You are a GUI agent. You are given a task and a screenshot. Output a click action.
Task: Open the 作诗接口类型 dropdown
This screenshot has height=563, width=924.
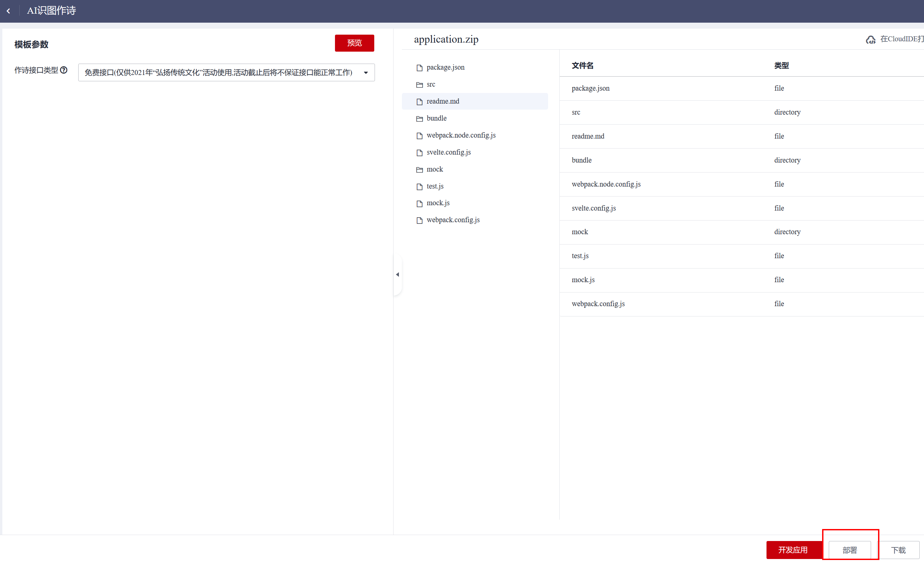pyautogui.click(x=226, y=72)
